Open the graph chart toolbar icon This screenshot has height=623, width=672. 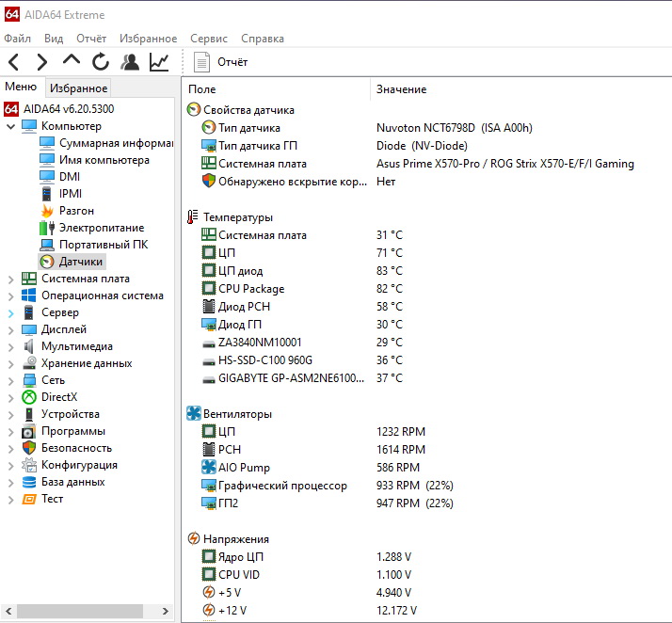pyautogui.click(x=159, y=62)
